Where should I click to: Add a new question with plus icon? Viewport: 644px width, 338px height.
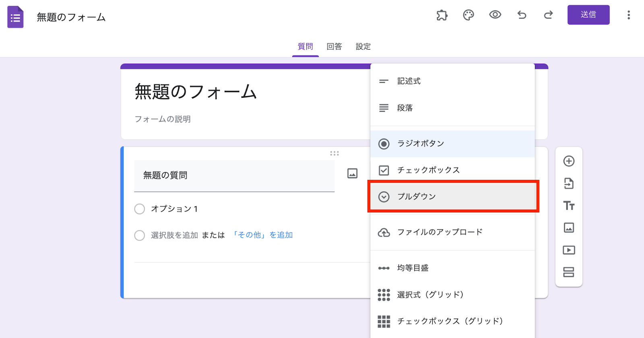click(x=569, y=161)
